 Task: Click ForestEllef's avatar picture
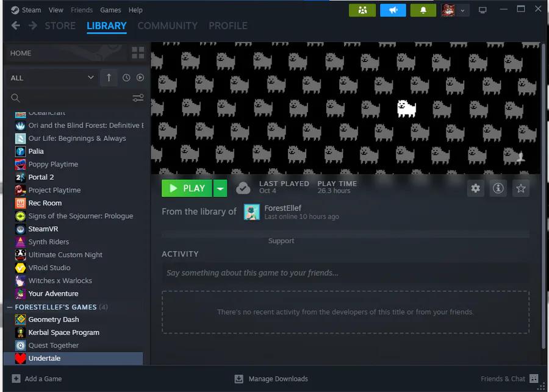tap(252, 212)
